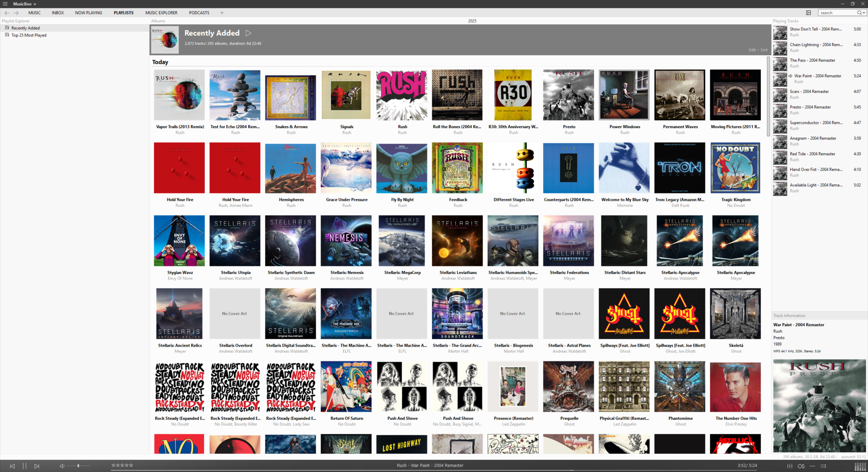Add a new tab with the plus icon
Screen dimensions: 868x472
(x=222, y=13)
